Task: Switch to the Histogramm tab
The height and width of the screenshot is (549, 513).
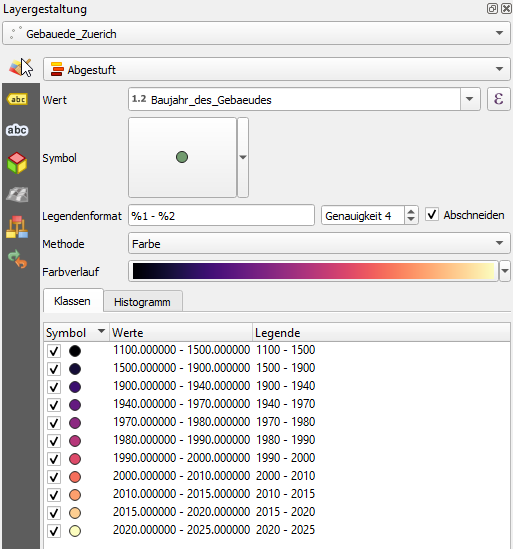Action: (142, 302)
